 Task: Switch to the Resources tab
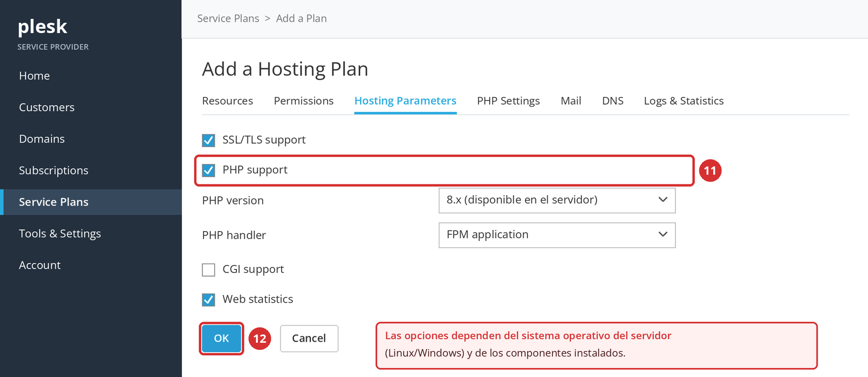227,101
